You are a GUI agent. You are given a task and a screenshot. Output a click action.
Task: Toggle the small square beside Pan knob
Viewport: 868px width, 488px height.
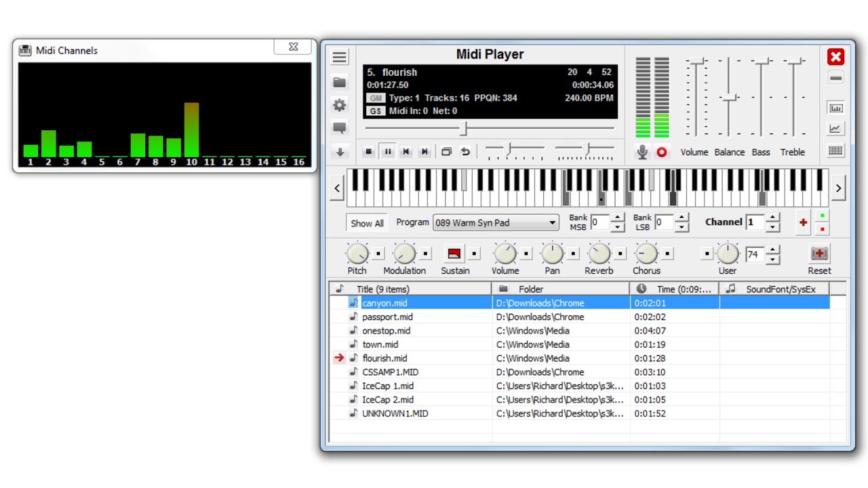coord(574,254)
